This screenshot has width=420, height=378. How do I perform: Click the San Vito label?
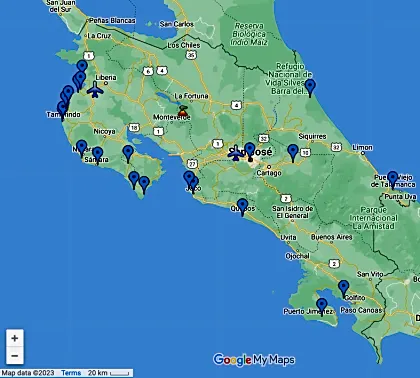pos(370,274)
